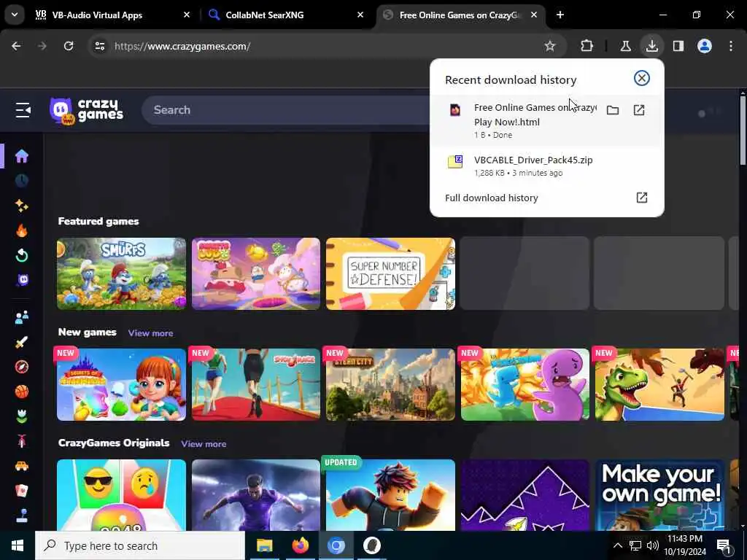Open the CrazyGames home sidebar icon
Screen dimensions: 747x560
pos(21,156)
